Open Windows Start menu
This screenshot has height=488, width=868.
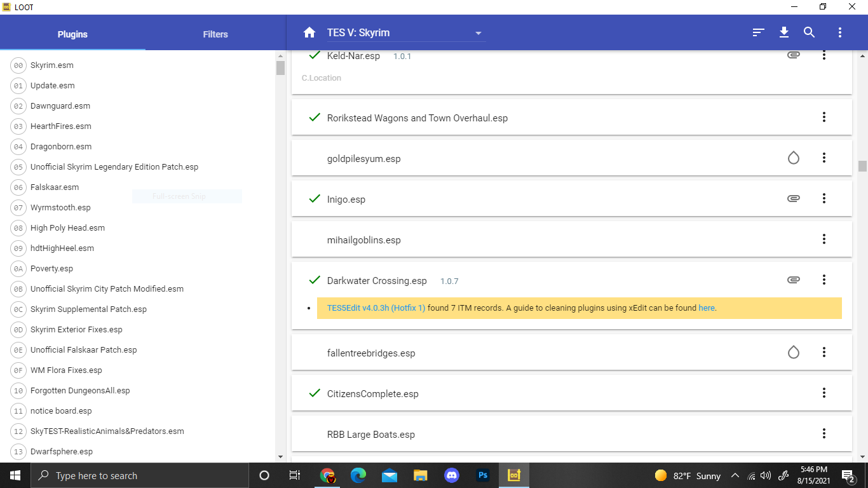[15, 475]
